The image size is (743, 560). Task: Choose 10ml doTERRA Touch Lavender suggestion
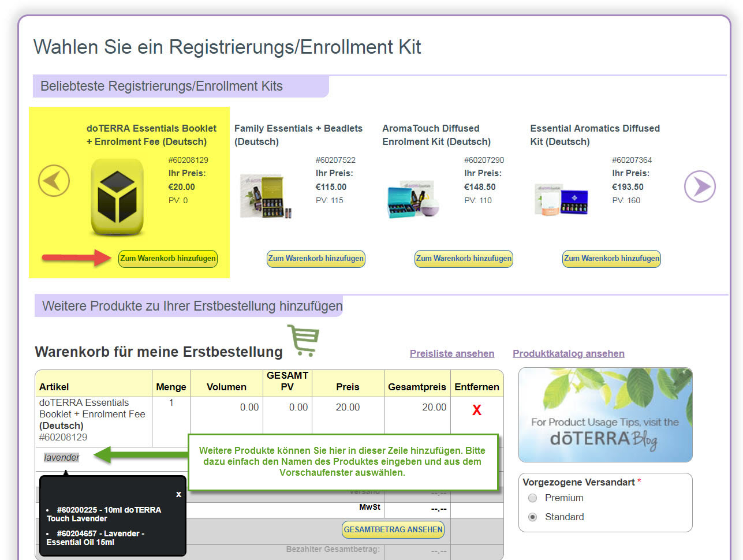coord(104,514)
